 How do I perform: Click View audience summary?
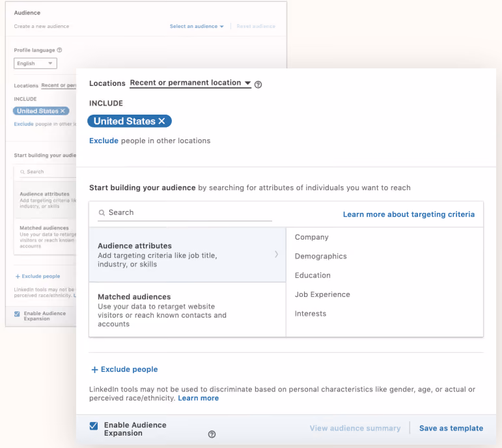click(x=355, y=428)
